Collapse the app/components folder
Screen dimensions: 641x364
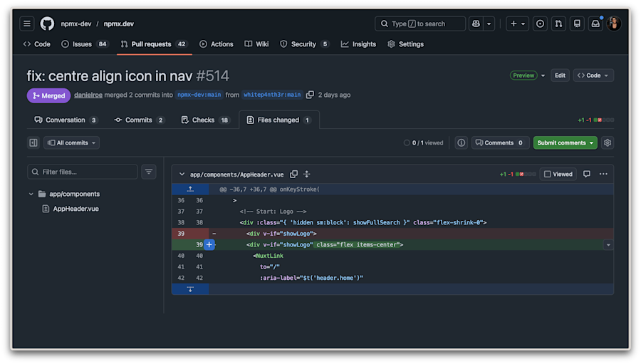point(31,194)
